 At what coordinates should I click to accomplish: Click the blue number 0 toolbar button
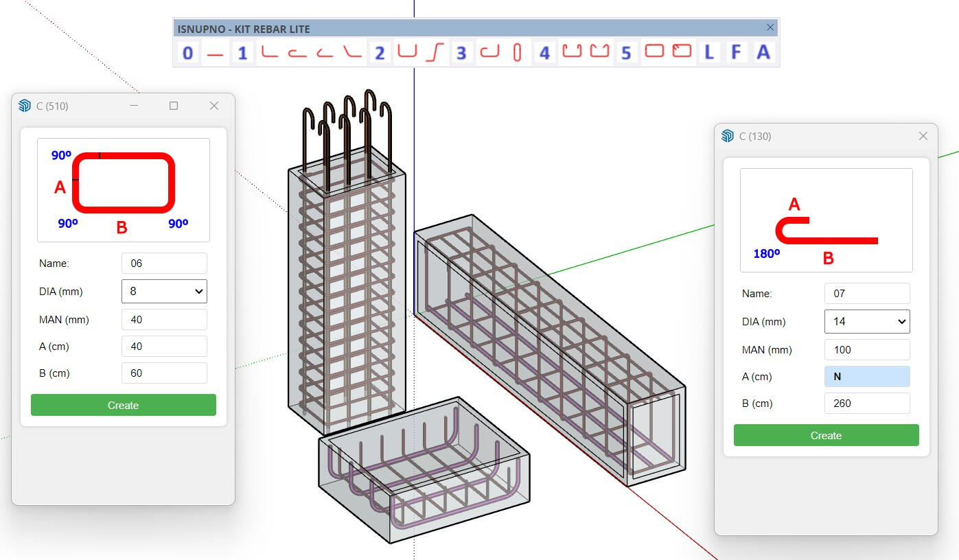(x=187, y=52)
